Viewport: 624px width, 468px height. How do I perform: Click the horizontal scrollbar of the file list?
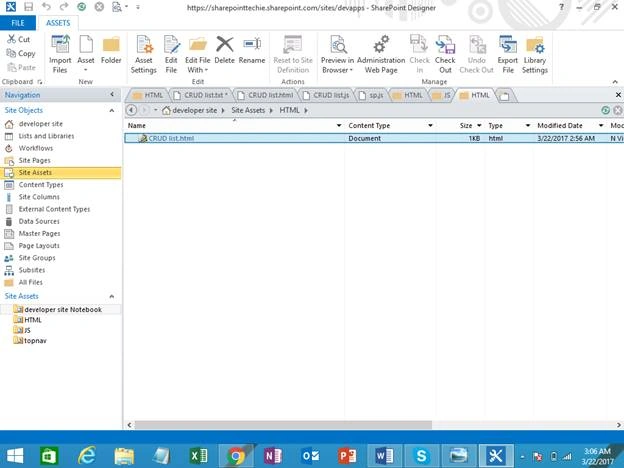click(283, 425)
